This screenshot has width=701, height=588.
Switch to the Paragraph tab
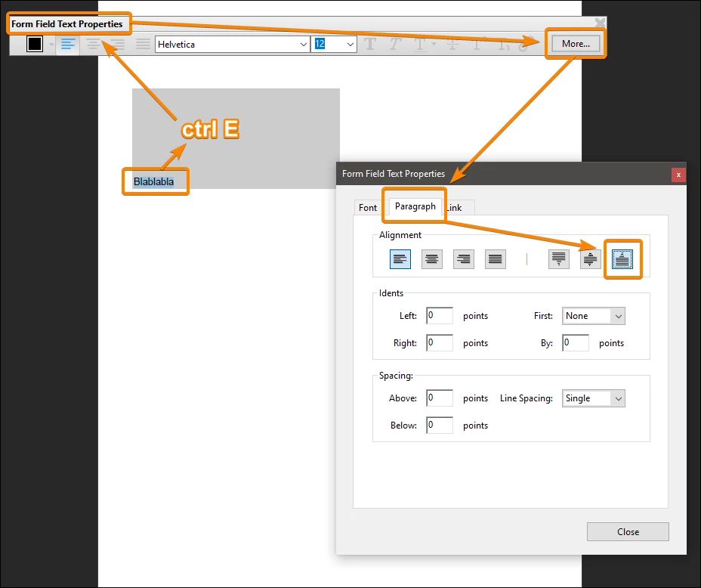click(415, 206)
